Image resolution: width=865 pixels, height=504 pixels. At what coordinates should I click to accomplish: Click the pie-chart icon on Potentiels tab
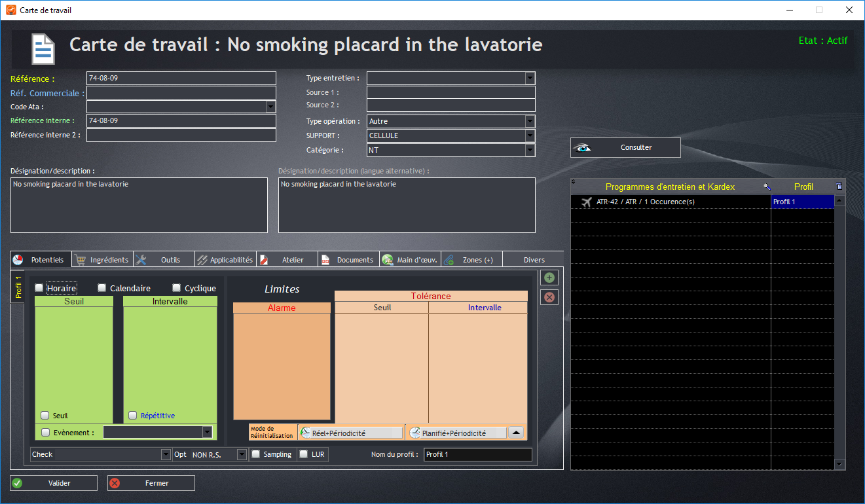point(18,260)
